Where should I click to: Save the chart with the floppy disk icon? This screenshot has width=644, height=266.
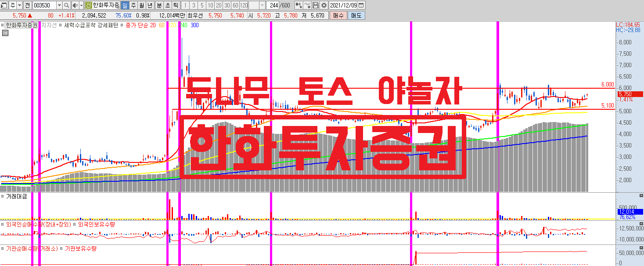[x=315, y=5]
